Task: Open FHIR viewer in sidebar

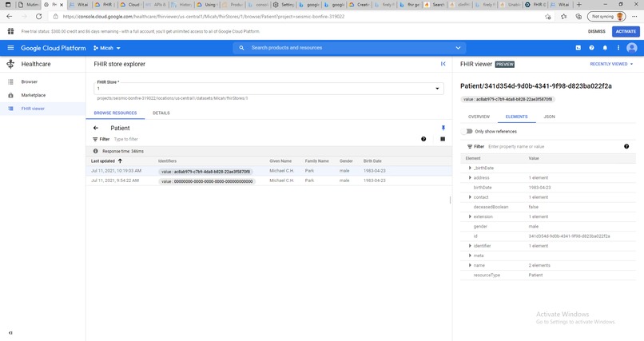Action: pos(33,109)
